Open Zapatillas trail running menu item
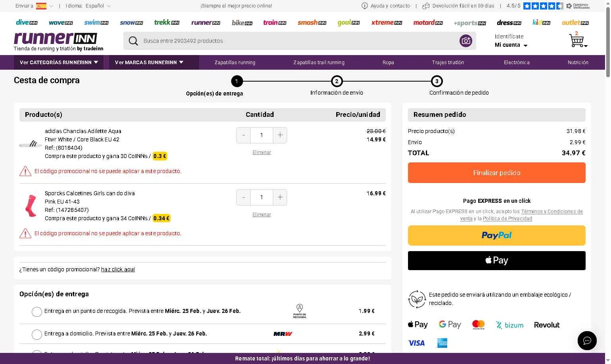 (319, 62)
